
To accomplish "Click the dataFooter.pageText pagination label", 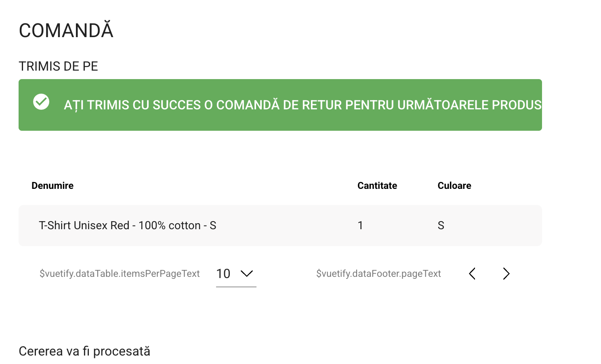I will pos(378,274).
